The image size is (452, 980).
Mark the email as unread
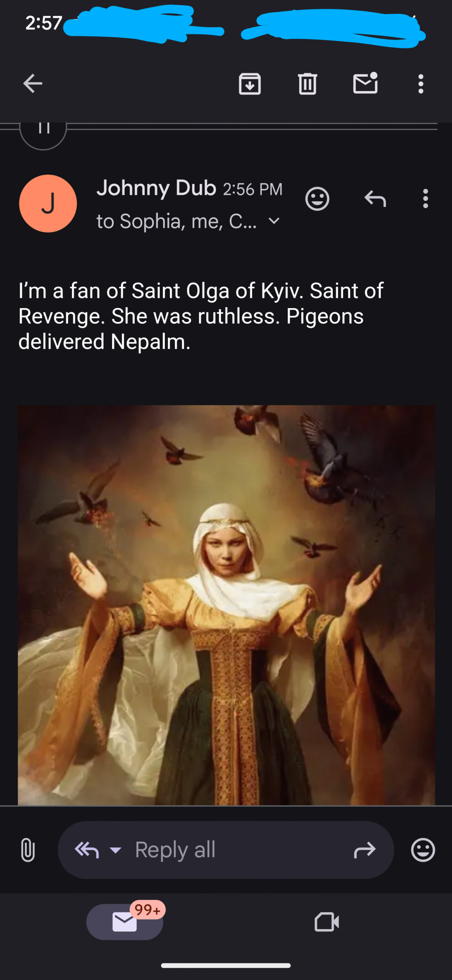pyautogui.click(x=366, y=83)
